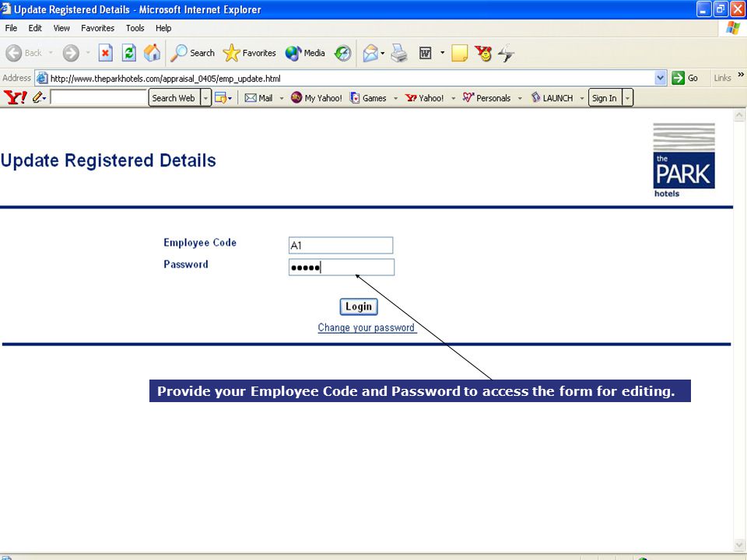Expand the Yahoo Games dropdown arrow
The height and width of the screenshot is (560, 747).
[x=395, y=98]
